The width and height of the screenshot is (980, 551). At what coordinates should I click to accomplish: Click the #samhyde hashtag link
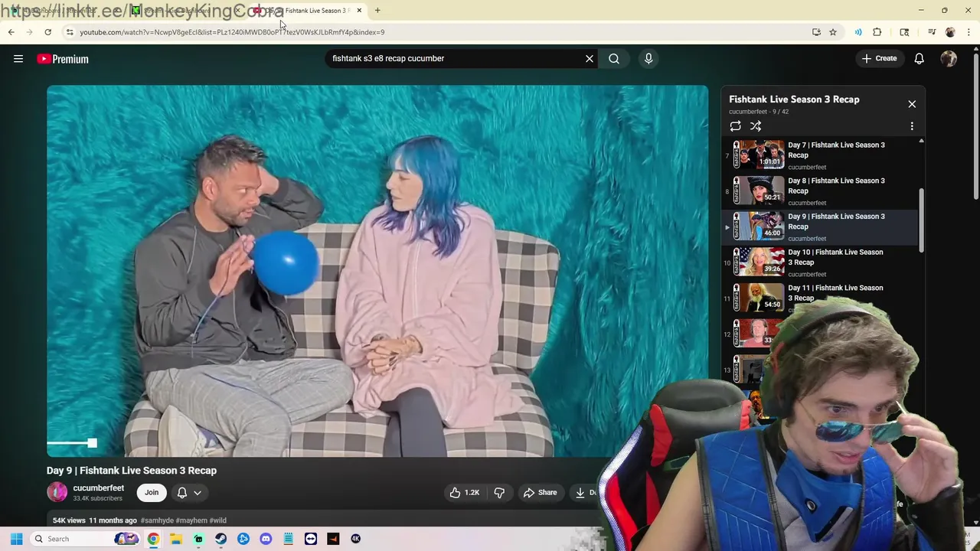pyautogui.click(x=157, y=520)
